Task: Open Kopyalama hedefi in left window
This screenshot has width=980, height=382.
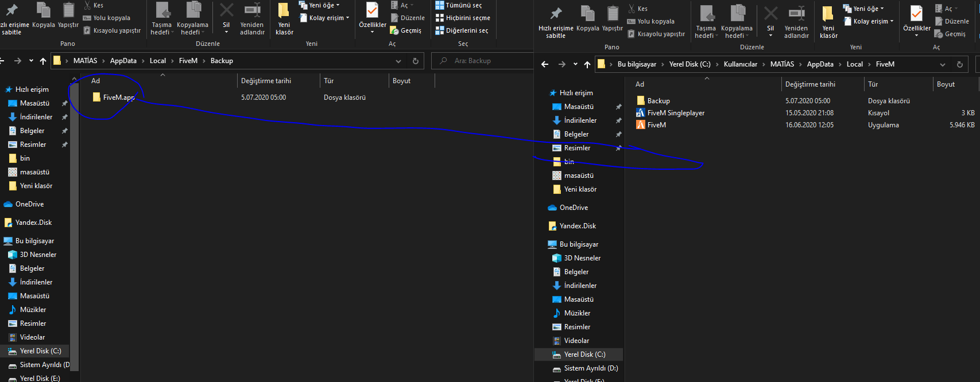Action: (x=192, y=19)
